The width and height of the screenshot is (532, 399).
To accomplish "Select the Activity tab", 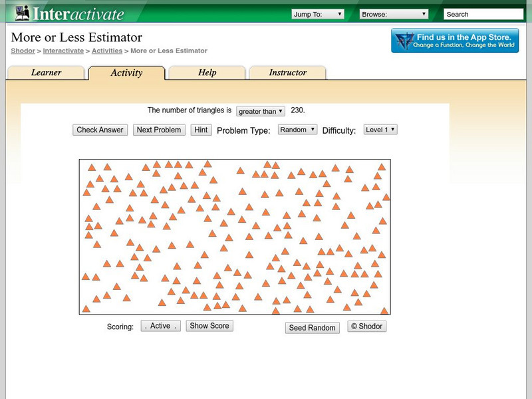I will click(x=126, y=72).
